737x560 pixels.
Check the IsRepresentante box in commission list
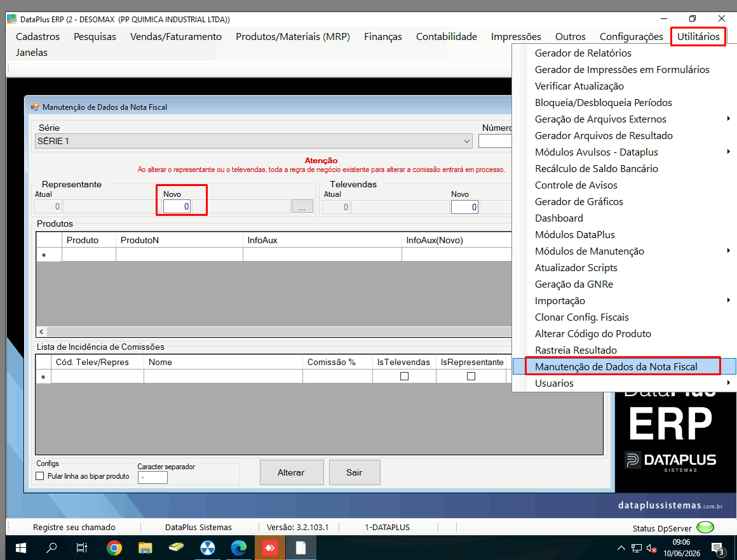tap(471, 377)
